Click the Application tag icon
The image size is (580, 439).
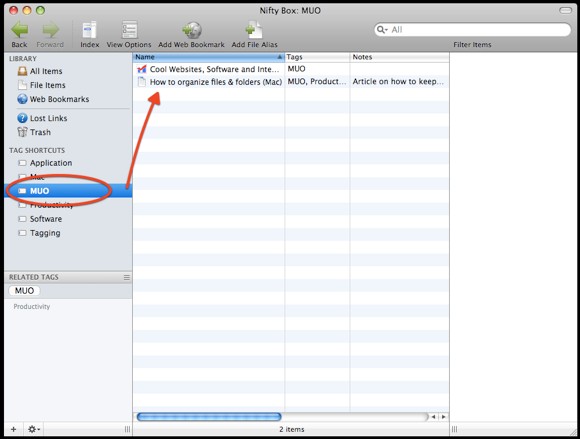[23, 163]
